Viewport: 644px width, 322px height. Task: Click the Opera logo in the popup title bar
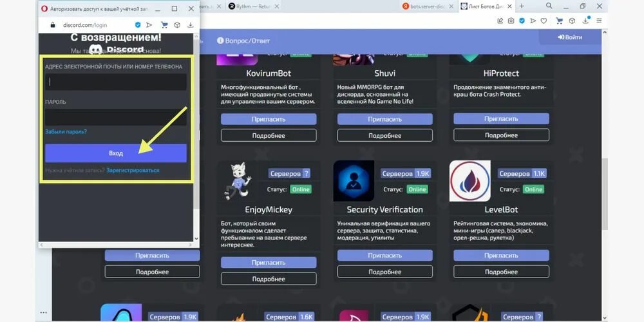click(44, 8)
